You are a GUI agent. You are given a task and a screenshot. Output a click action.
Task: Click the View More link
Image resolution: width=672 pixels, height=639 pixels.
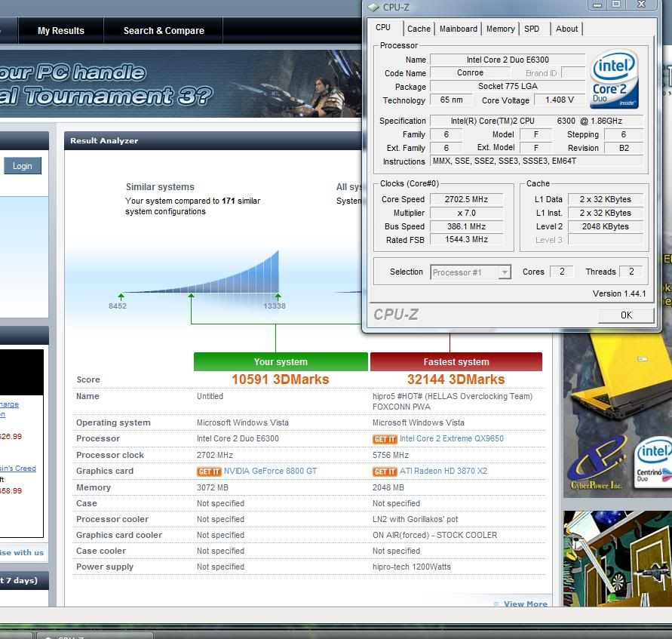[526, 604]
